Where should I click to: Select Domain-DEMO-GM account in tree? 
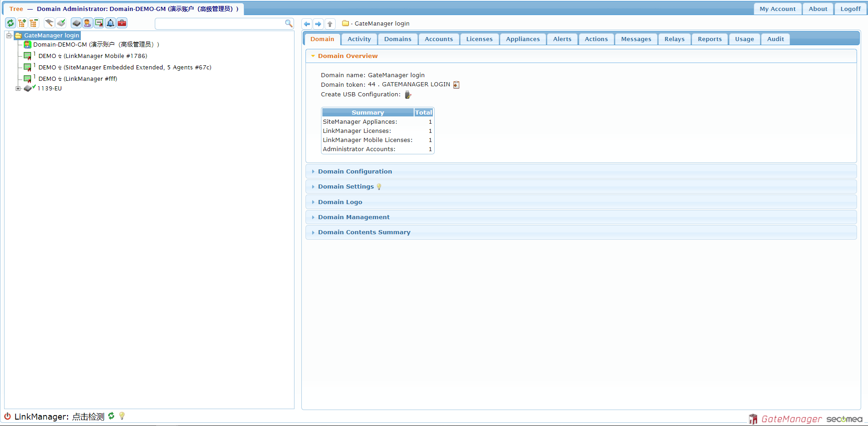[x=96, y=44]
